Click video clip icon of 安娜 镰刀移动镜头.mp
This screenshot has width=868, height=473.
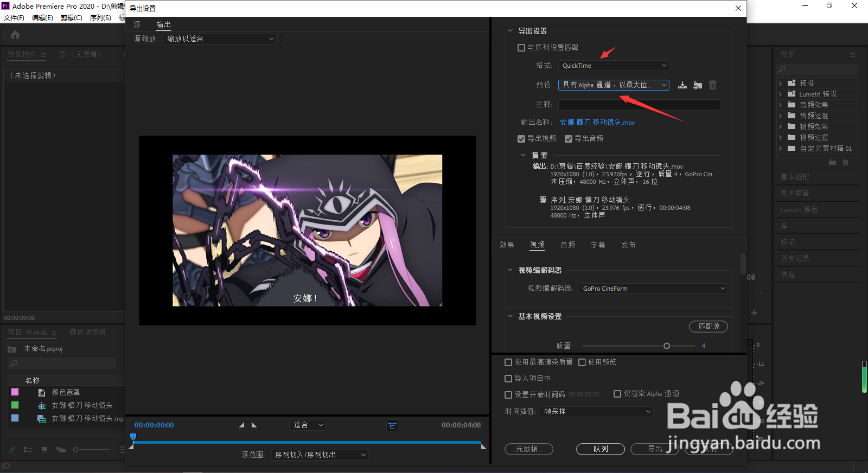[x=41, y=418]
